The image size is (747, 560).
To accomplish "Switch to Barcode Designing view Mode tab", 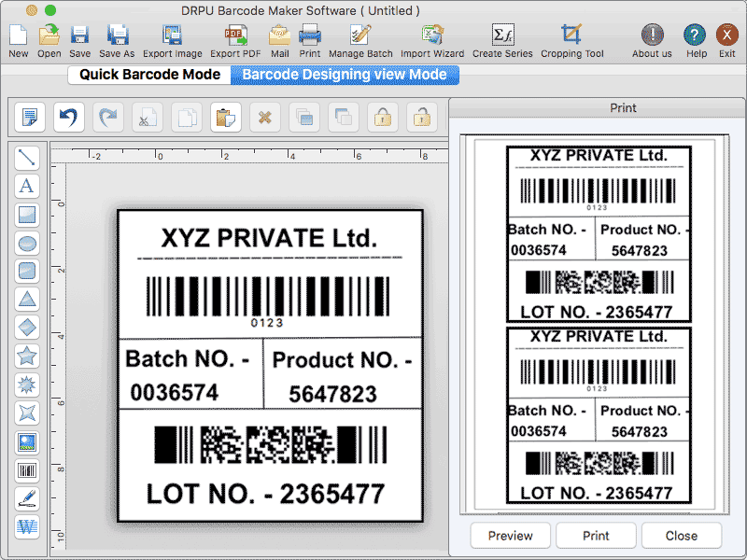I will pos(345,75).
